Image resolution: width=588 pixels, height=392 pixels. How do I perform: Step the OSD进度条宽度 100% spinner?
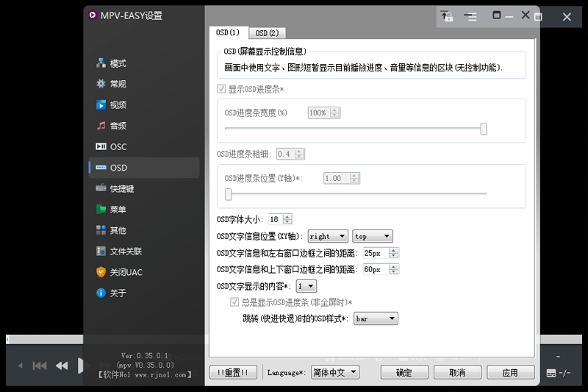[335, 113]
